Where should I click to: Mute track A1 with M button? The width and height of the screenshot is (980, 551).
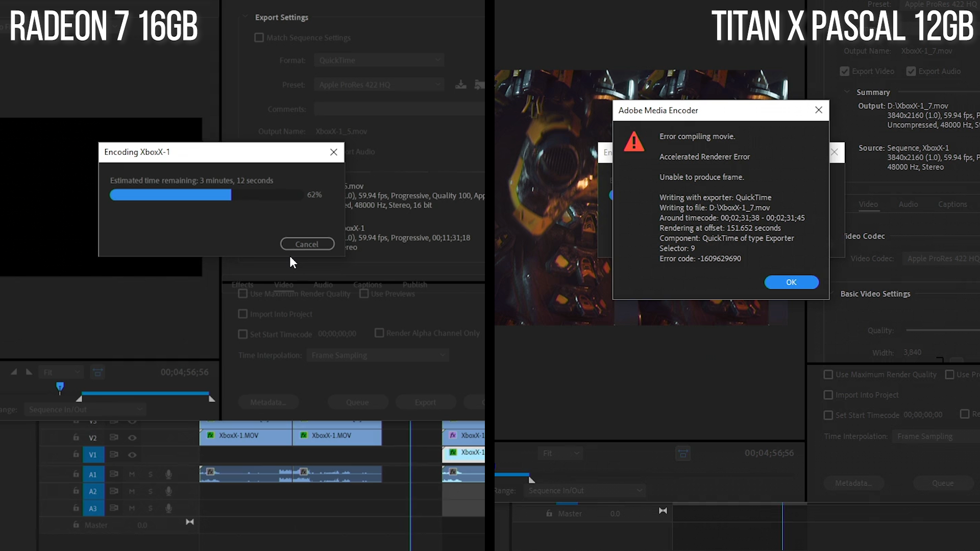coord(132,474)
